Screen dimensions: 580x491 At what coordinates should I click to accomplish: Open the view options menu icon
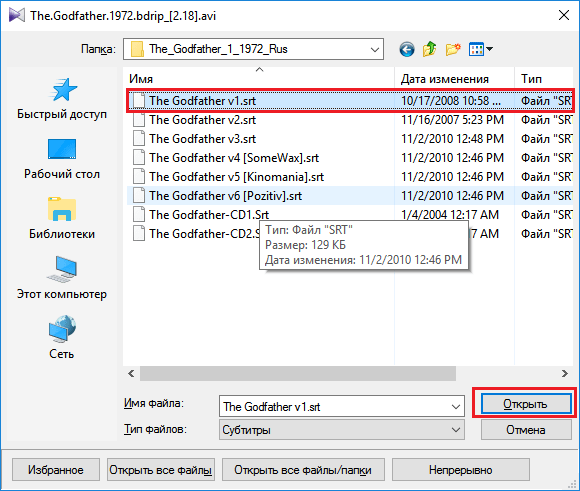(480, 49)
